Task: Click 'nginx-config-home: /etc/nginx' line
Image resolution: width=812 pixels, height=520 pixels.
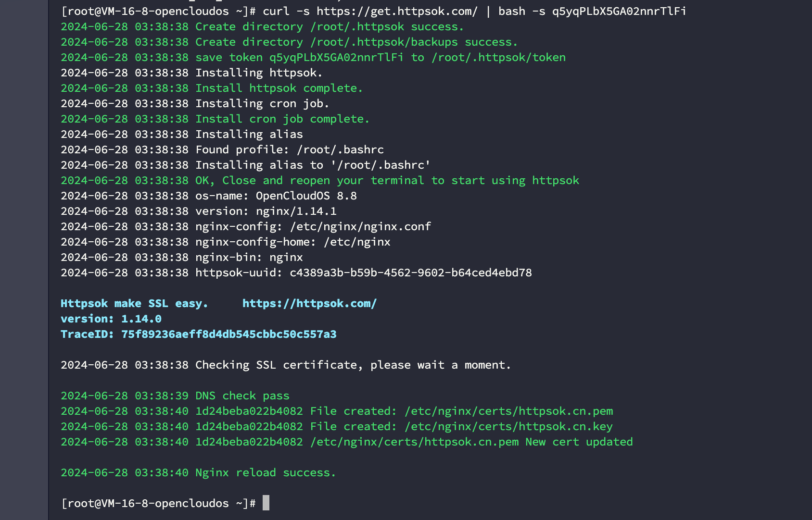Action: pos(226,242)
